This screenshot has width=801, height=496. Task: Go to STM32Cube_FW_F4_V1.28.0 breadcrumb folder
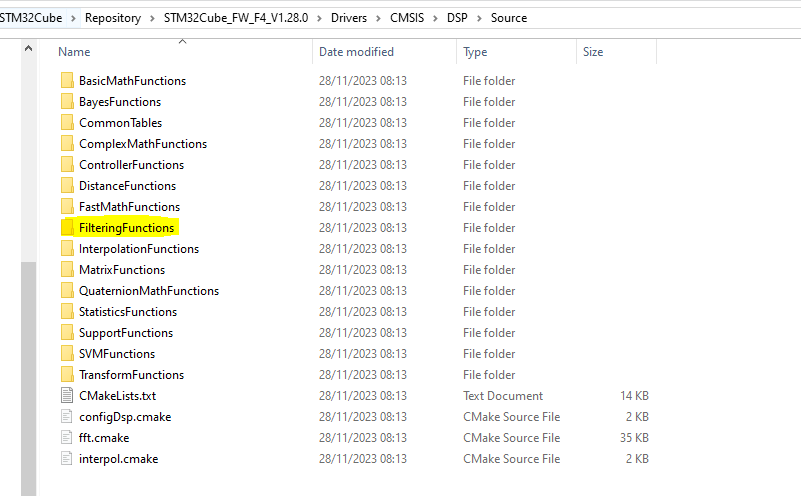coord(236,18)
